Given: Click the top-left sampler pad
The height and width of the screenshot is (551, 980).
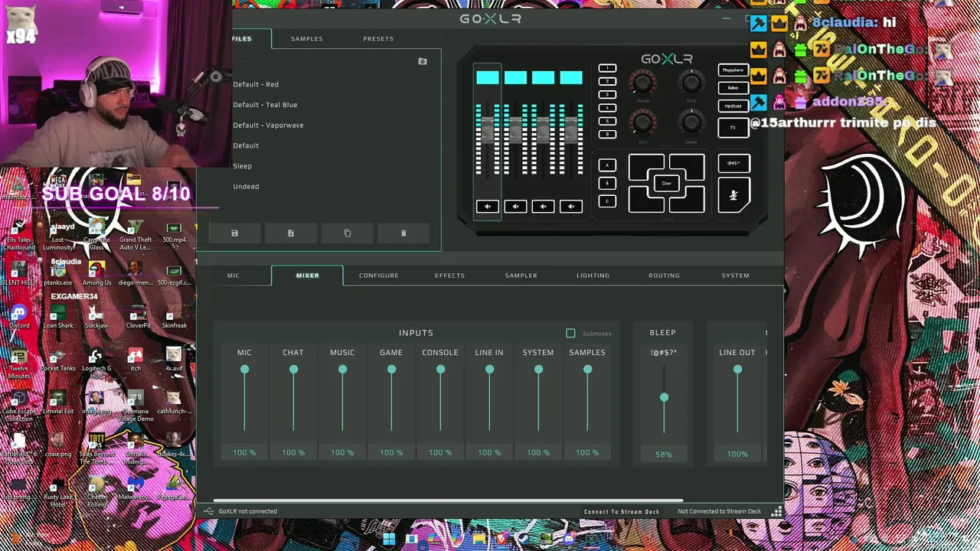Looking at the screenshot, I should (x=646, y=167).
